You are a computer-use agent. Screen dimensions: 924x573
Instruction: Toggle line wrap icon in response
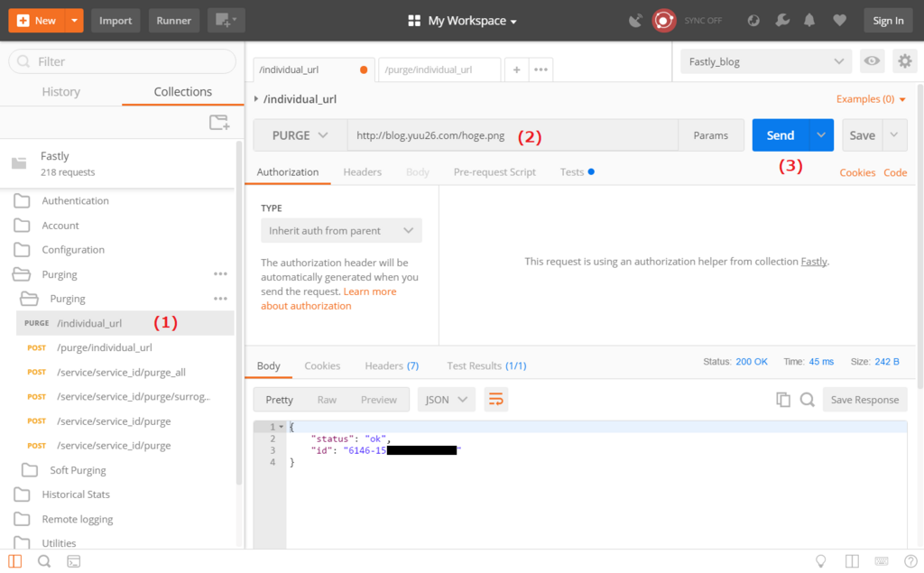pos(496,400)
